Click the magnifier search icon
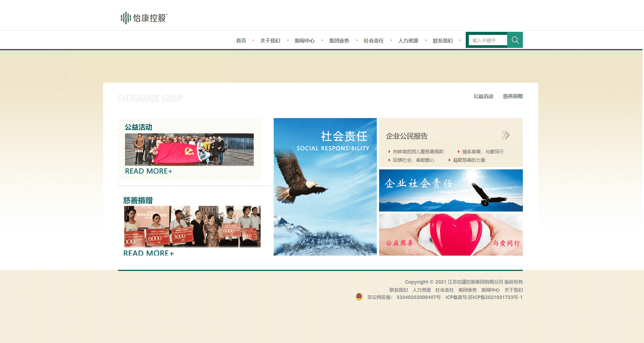The width and height of the screenshot is (644, 343). tap(515, 40)
